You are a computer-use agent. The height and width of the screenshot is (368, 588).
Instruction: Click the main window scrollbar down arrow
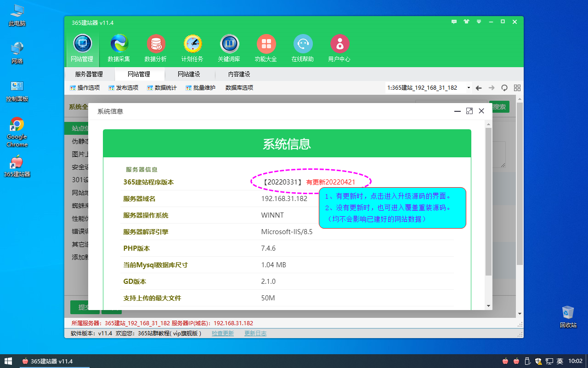[520, 313]
